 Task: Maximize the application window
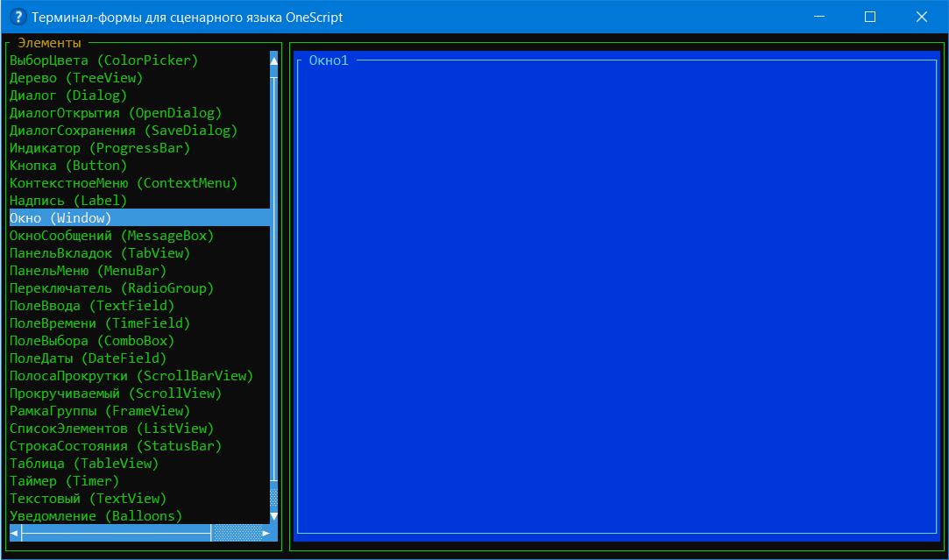pyautogui.click(x=869, y=17)
